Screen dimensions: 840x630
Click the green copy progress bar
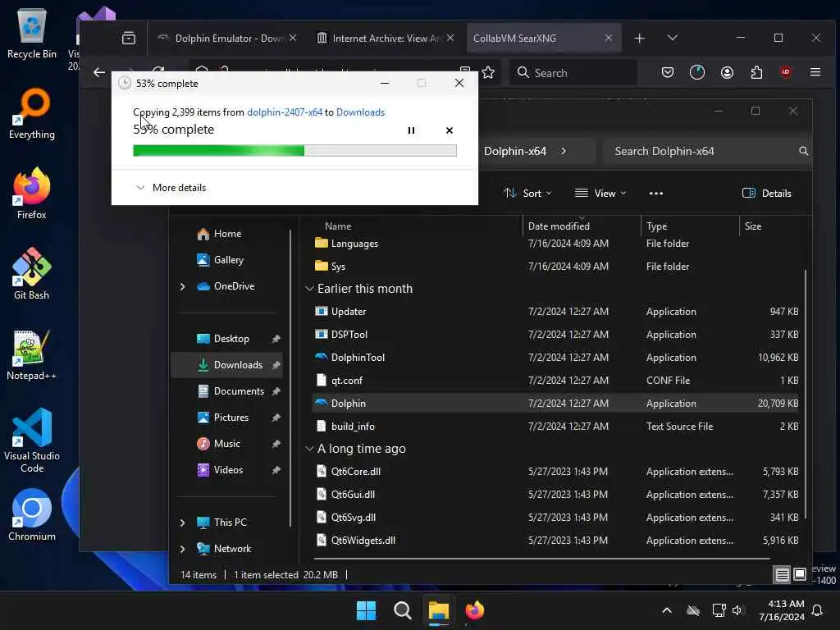pos(294,151)
